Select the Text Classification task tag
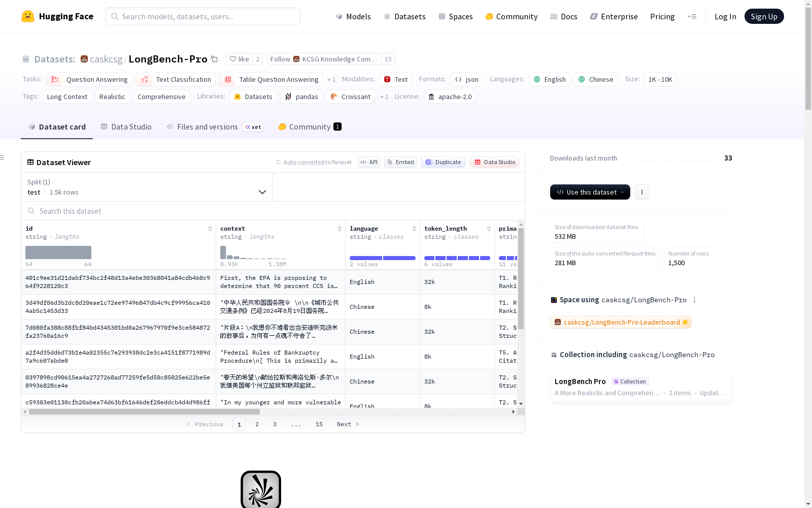The width and height of the screenshot is (812, 508). (x=176, y=79)
